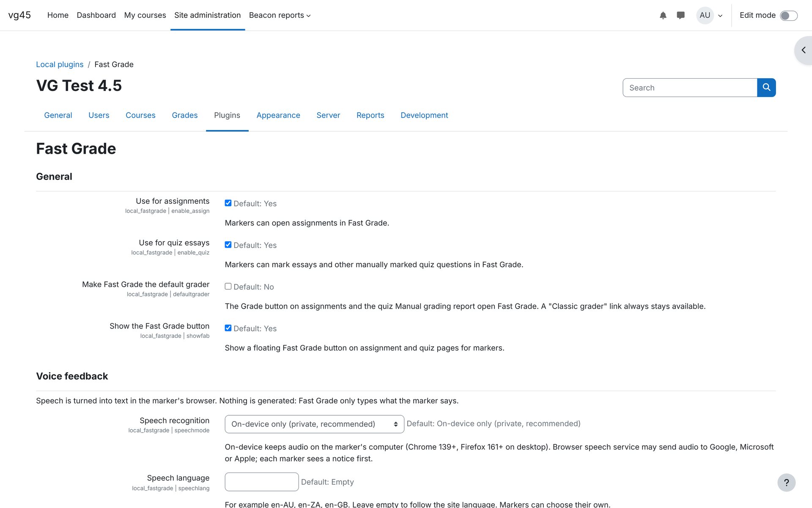812x508 pixels.
Task: Toggle the Edit mode switch
Action: click(x=789, y=16)
